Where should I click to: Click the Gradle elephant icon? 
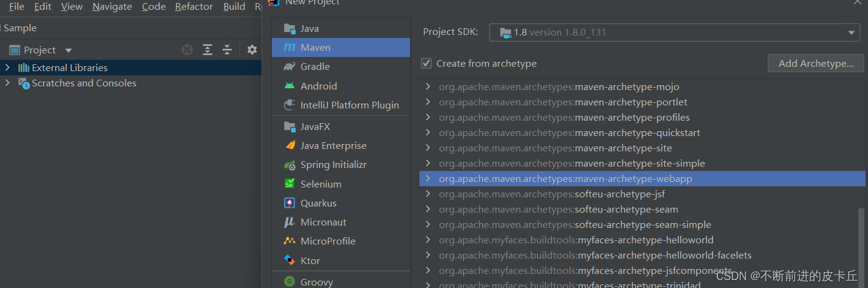pyautogui.click(x=290, y=66)
